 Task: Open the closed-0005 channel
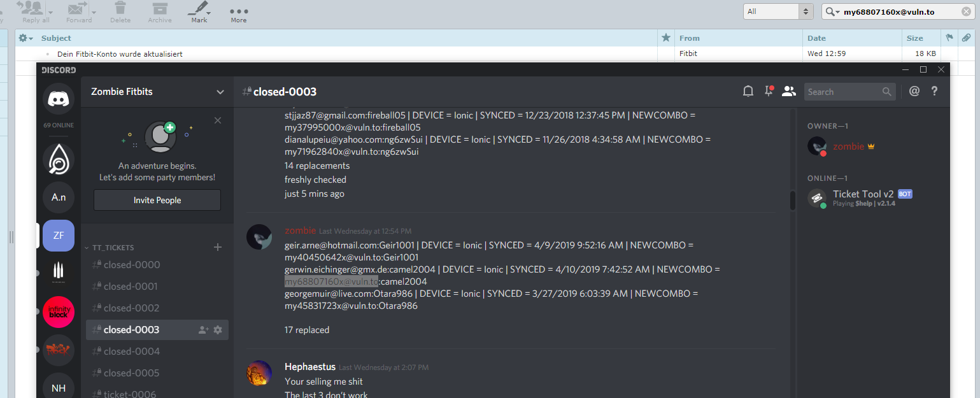[x=157, y=373]
